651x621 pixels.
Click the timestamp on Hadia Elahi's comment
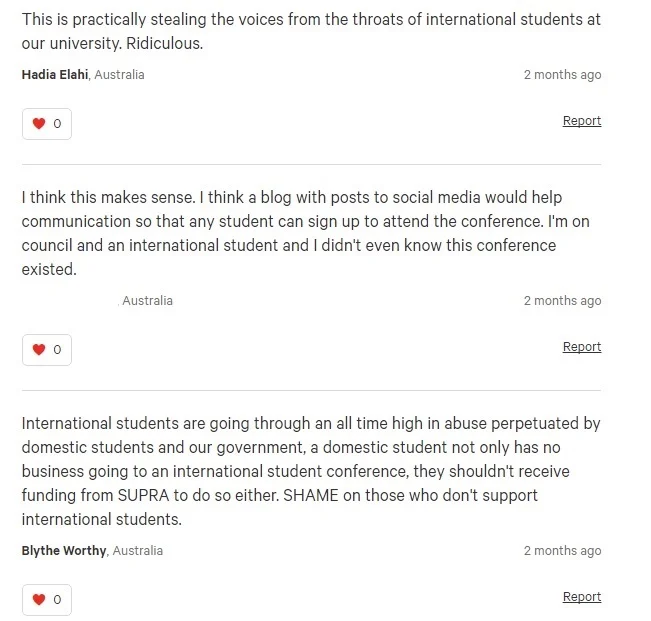[x=562, y=75]
